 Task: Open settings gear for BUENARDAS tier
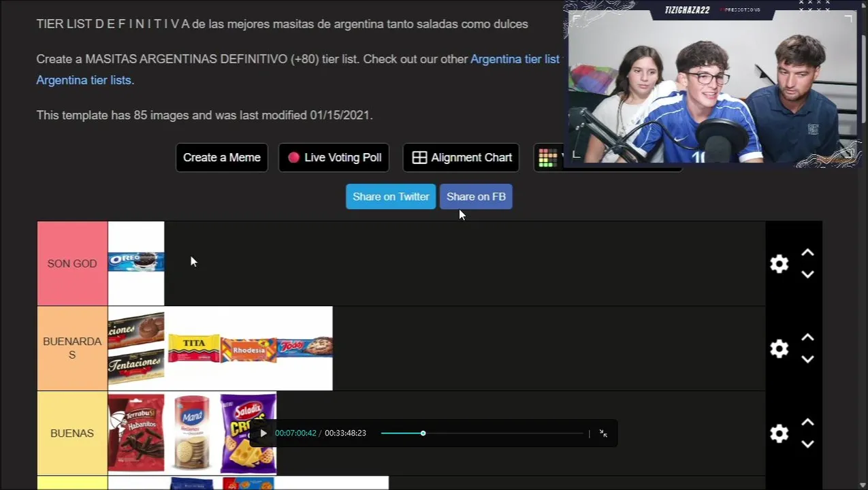point(779,348)
